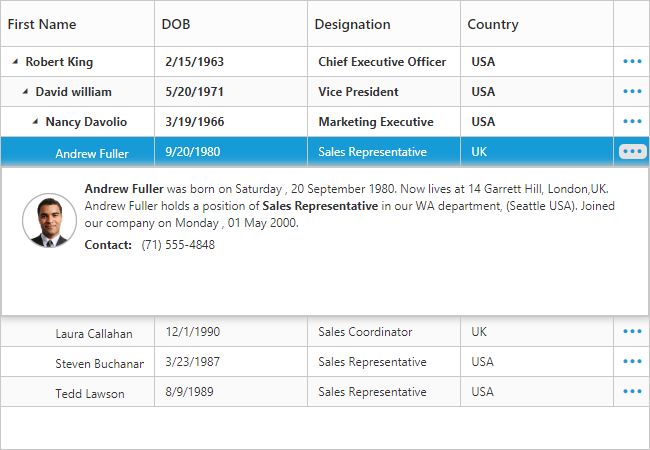Collapse the Nancy Davolio tree node

coord(35,122)
